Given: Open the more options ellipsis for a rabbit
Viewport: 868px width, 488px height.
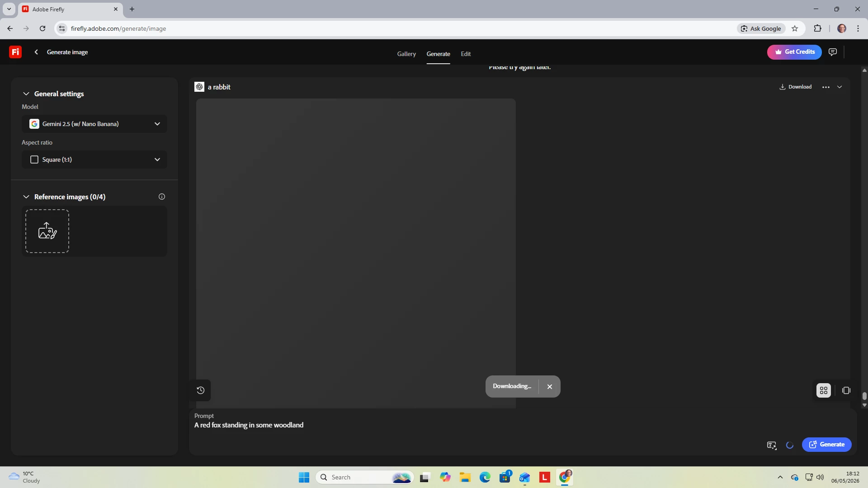Looking at the screenshot, I should [x=826, y=87].
